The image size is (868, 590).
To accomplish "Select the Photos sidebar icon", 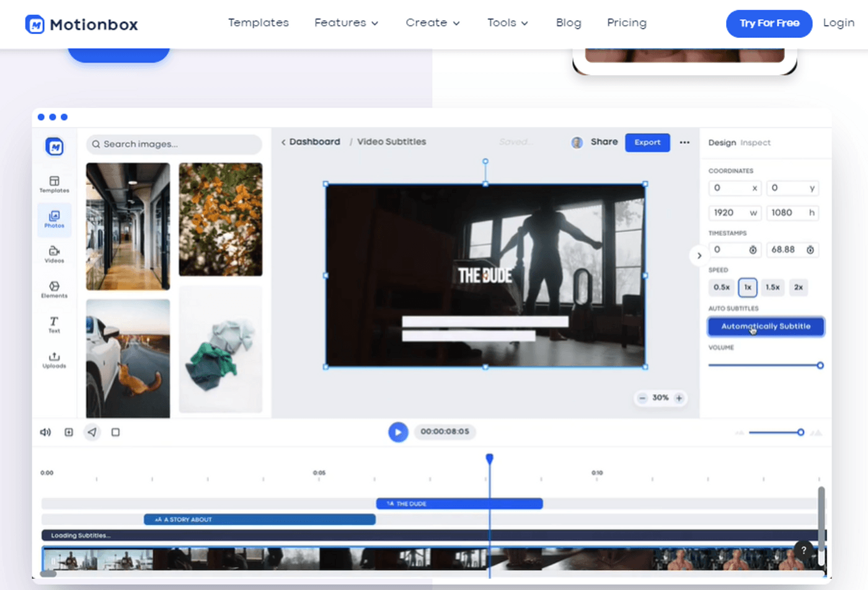I will click(55, 220).
